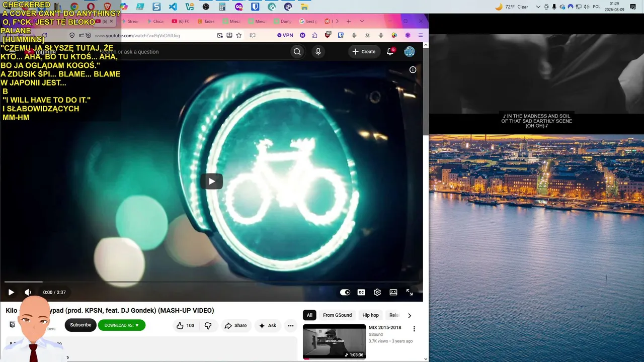Click the Ask button
The width and height of the screenshot is (644, 362).
click(x=267, y=326)
